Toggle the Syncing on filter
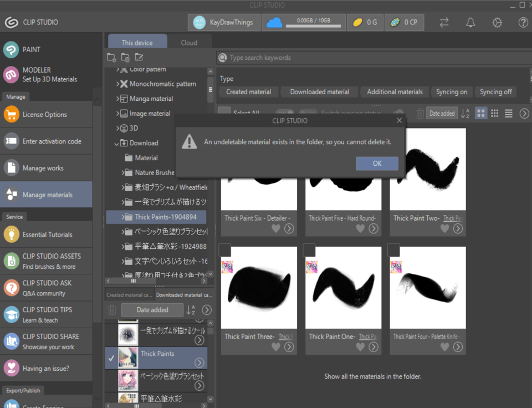 click(x=452, y=91)
